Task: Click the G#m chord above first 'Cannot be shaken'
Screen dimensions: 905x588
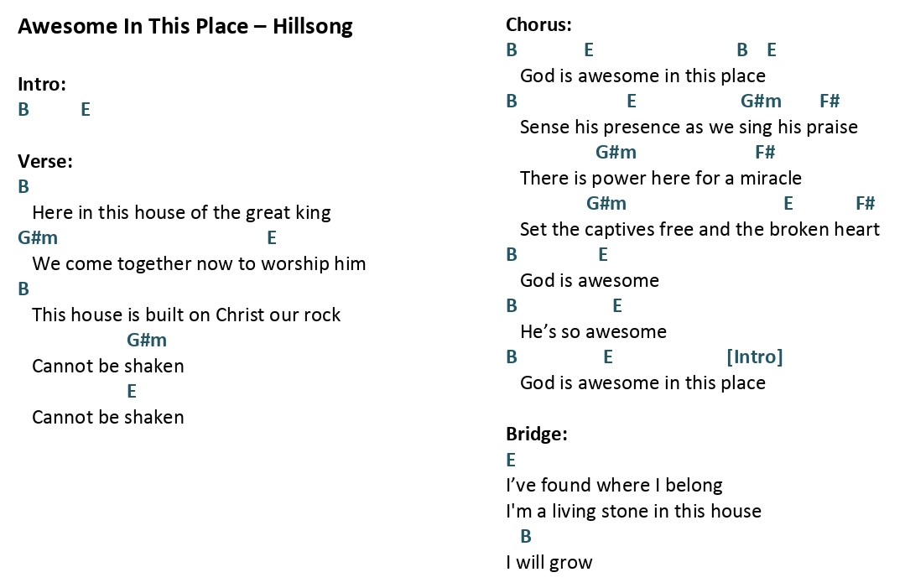Action: point(147,340)
